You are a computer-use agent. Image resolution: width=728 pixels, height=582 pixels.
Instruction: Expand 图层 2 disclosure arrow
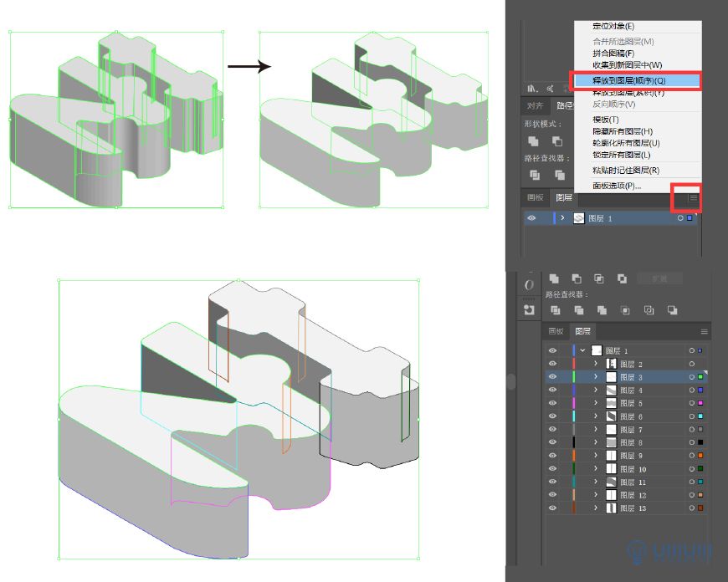(596, 365)
